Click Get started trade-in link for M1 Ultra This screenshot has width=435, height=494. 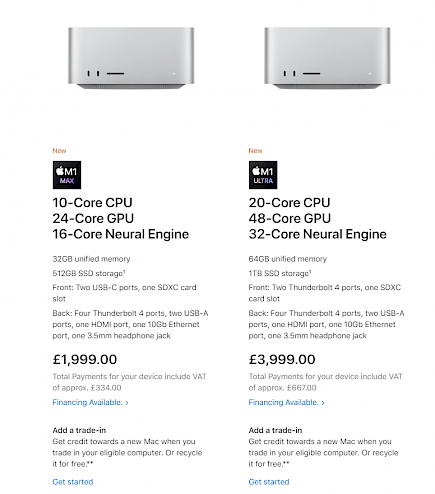269,482
